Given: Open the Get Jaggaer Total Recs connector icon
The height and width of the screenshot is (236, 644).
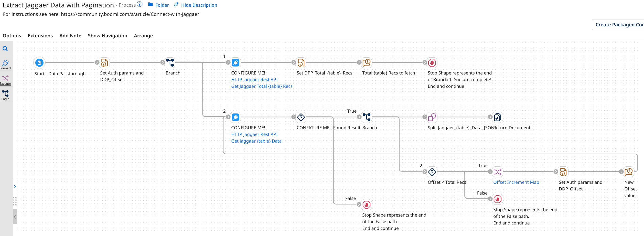Looking at the screenshot, I should point(235,63).
